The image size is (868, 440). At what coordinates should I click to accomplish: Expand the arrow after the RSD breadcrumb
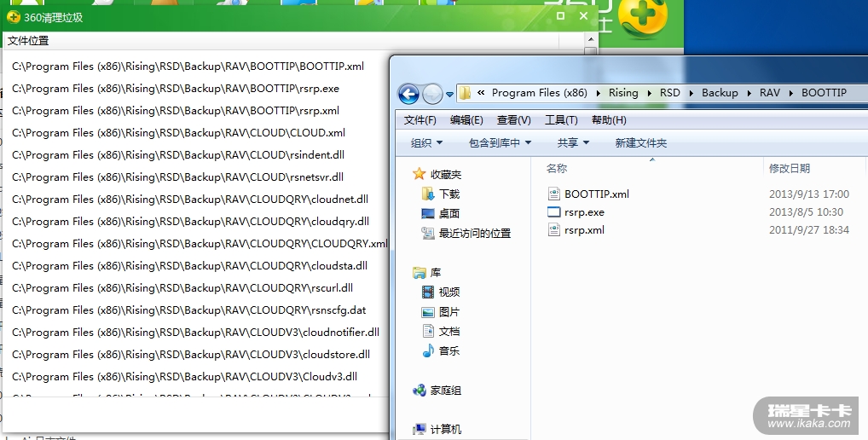tap(692, 93)
